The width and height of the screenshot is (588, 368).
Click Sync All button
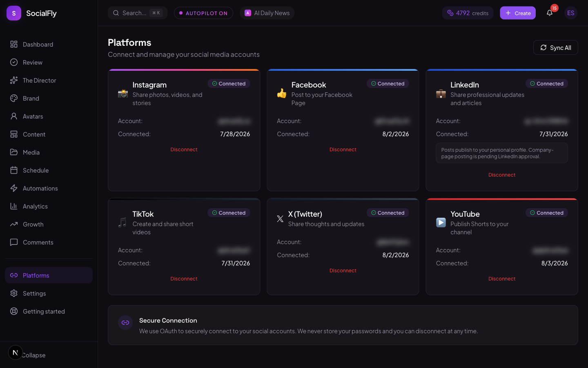(555, 47)
